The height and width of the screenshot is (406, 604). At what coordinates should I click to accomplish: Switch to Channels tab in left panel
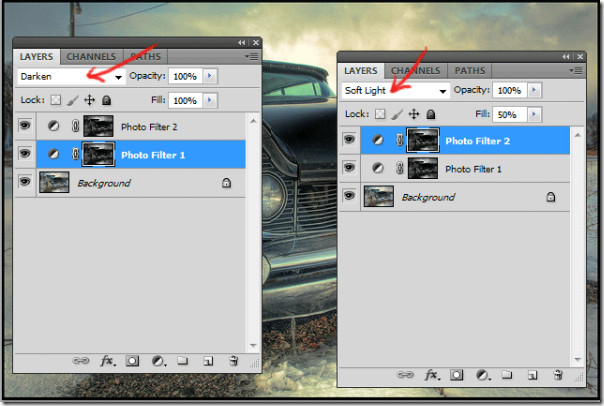pos(91,57)
